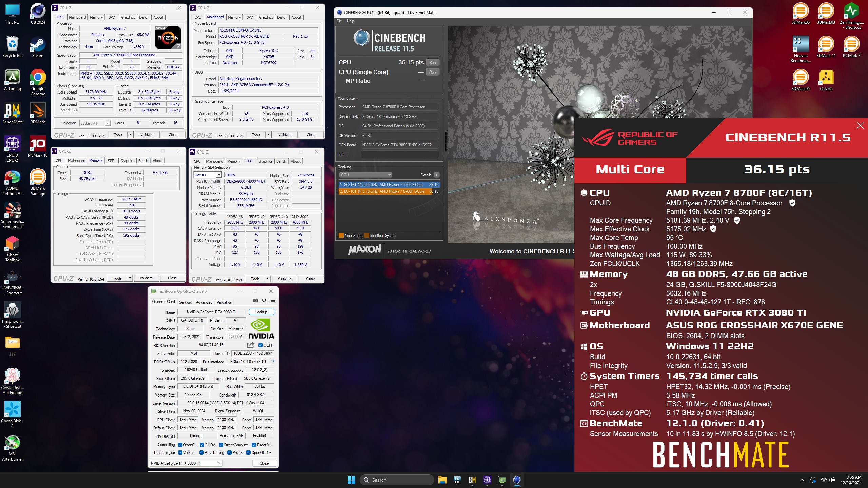Screen dimensions: 868x488
Task: Open the This PC desktop icon
Action: [13, 14]
